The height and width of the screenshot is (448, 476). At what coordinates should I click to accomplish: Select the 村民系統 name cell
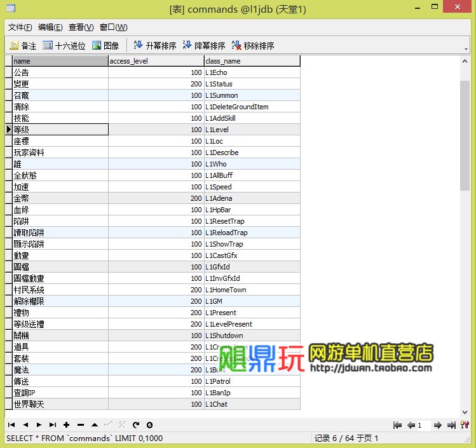tap(60, 290)
